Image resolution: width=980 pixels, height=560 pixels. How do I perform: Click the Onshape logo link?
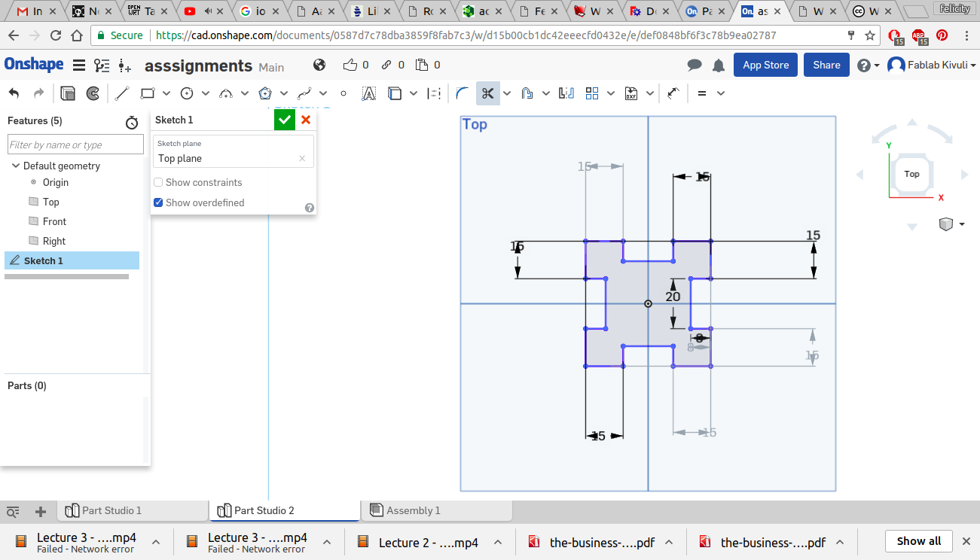(x=34, y=65)
